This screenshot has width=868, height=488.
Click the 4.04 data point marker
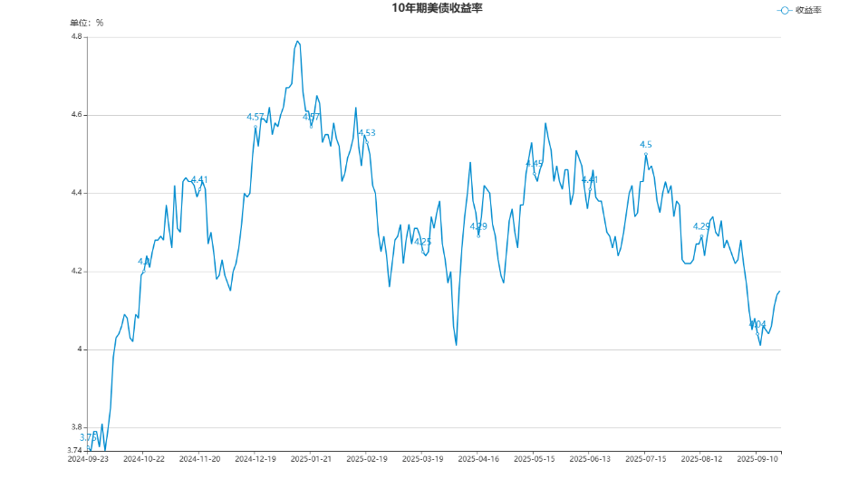[757, 333]
